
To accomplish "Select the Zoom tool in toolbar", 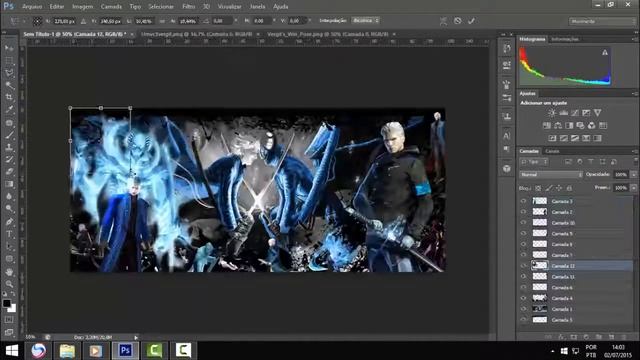I will (x=9, y=284).
